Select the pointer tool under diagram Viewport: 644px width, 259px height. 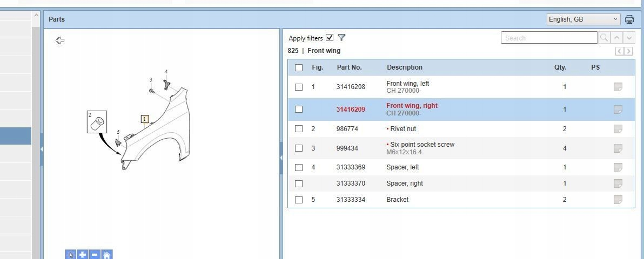tap(71, 255)
